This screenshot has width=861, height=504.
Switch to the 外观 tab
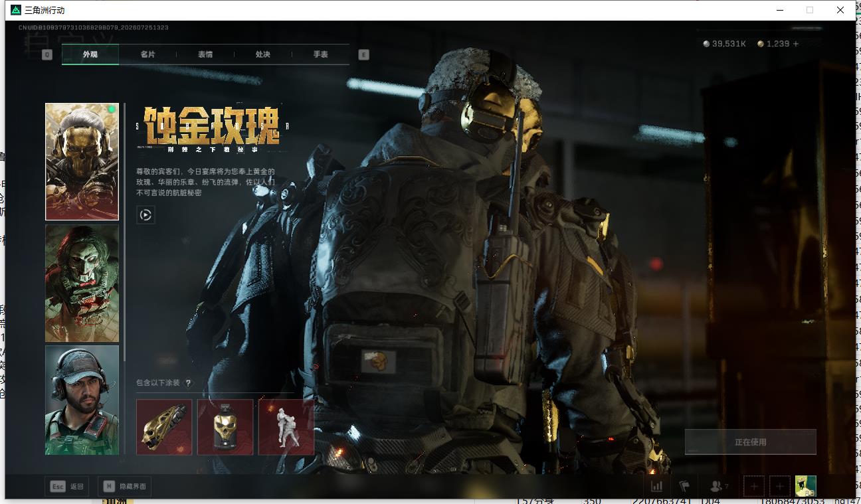90,54
